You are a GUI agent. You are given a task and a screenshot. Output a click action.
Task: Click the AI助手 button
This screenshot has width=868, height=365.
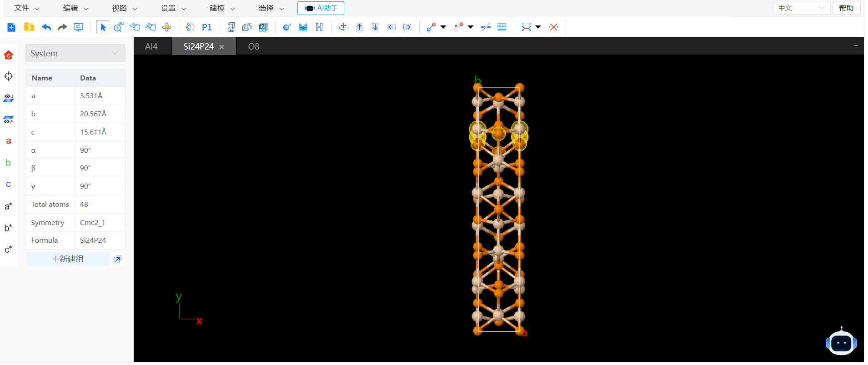321,8
